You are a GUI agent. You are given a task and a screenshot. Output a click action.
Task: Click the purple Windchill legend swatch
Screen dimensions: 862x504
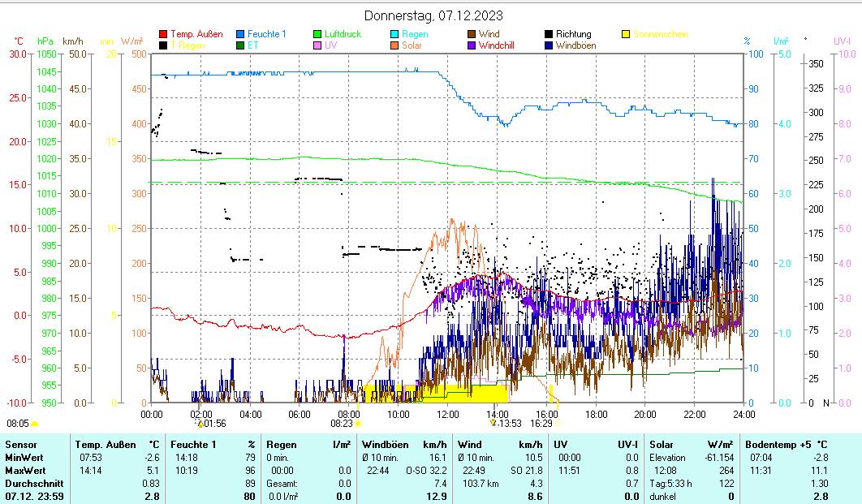click(x=472, y=46)
